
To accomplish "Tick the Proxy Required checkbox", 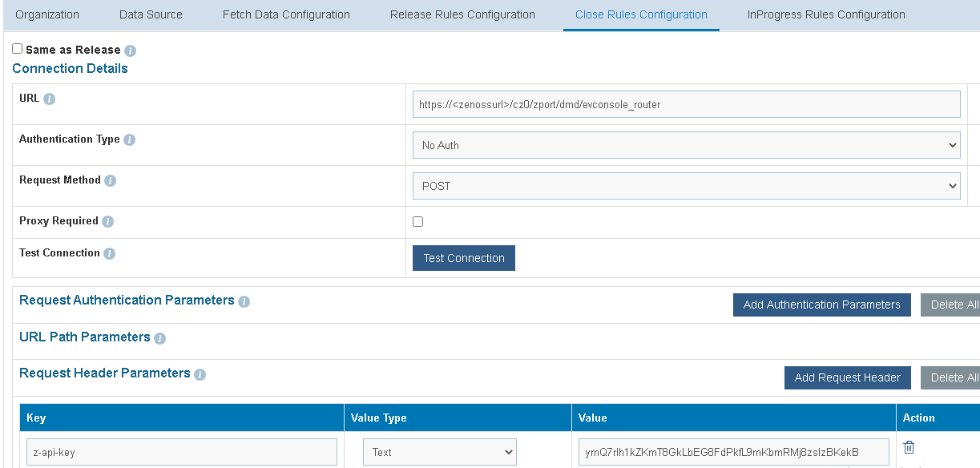I will click(417, 222).
